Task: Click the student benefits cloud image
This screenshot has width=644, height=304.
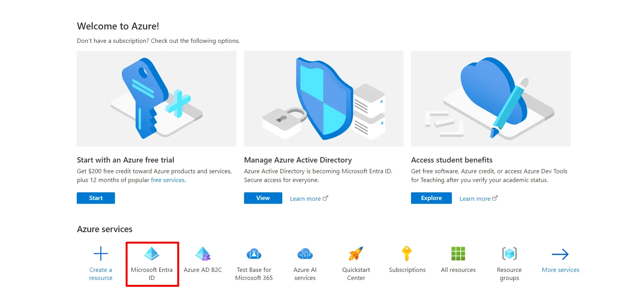Action: tap(491, 99)
